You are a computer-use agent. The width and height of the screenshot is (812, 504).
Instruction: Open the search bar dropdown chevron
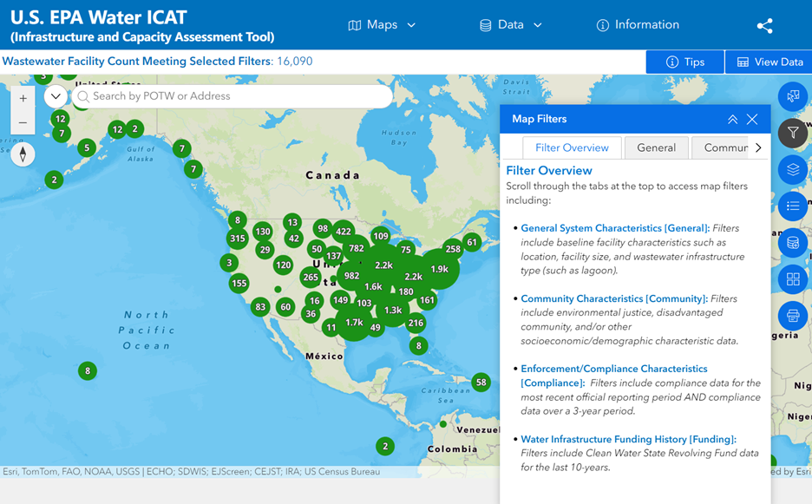[55, 96]
